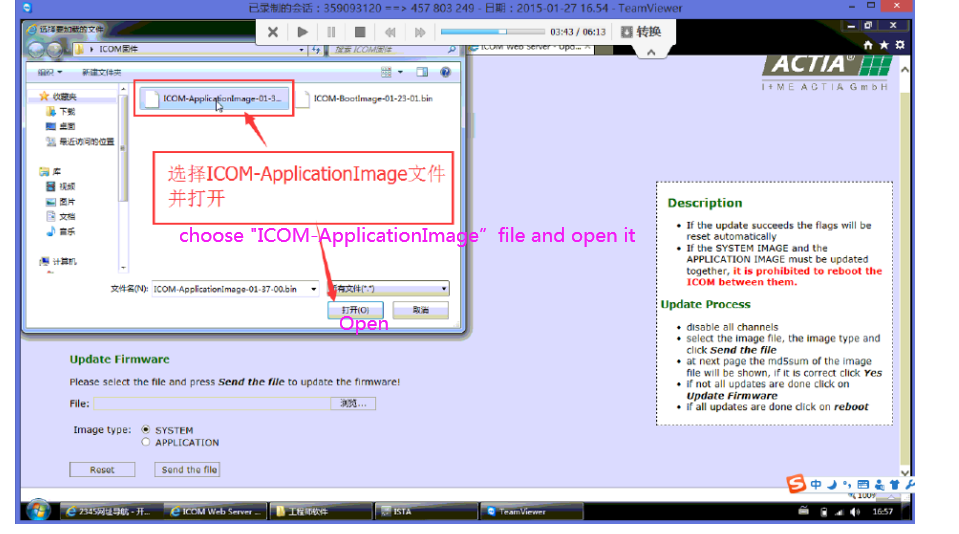Image resolution: width=959 pixels, height=534 pixels.
Task: Switch to ISTA taskbar item
Action: [x=426, y=511]
